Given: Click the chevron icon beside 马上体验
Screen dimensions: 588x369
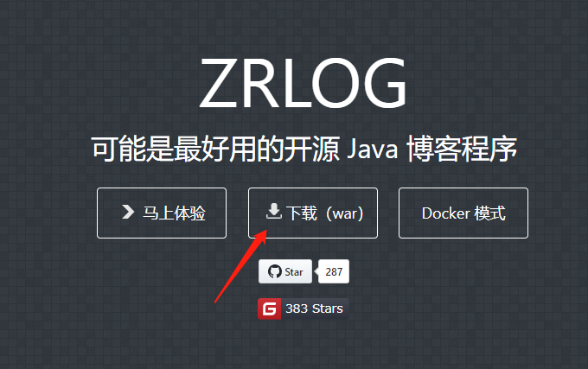Looking at the screenshot, I should click(x=128, y=212).
